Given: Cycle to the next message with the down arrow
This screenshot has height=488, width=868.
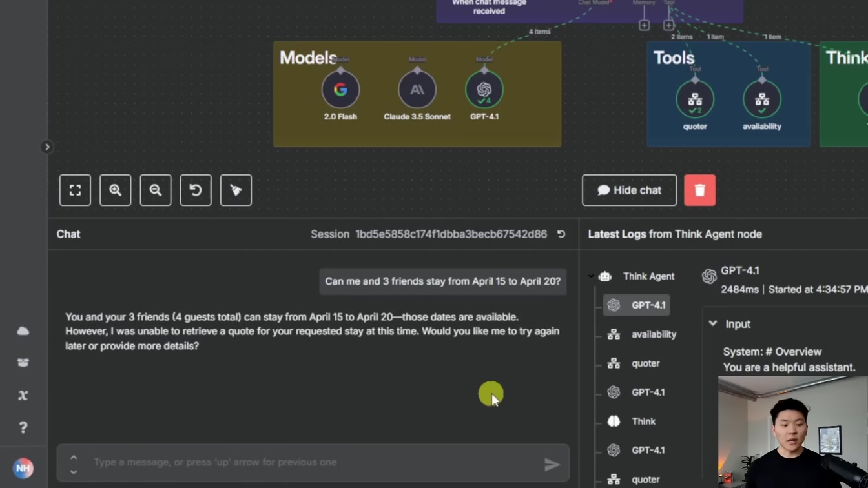Looking at the screenshot, I should point(74,471).
